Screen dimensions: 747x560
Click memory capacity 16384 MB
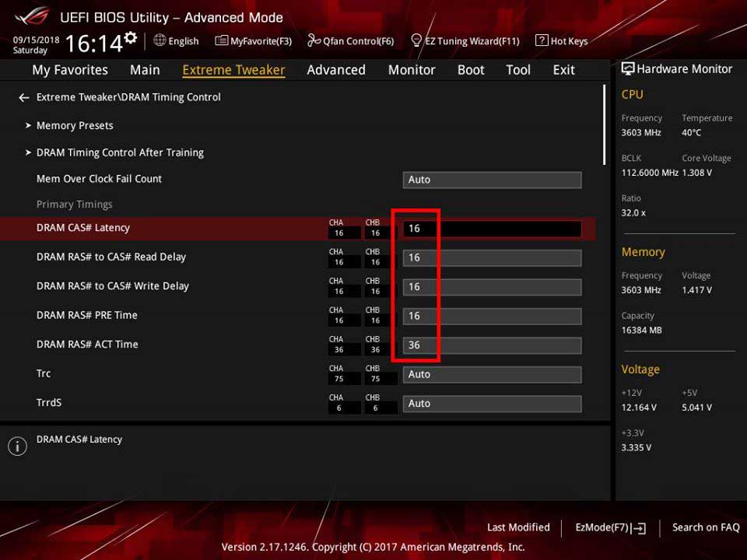(642, 331)
